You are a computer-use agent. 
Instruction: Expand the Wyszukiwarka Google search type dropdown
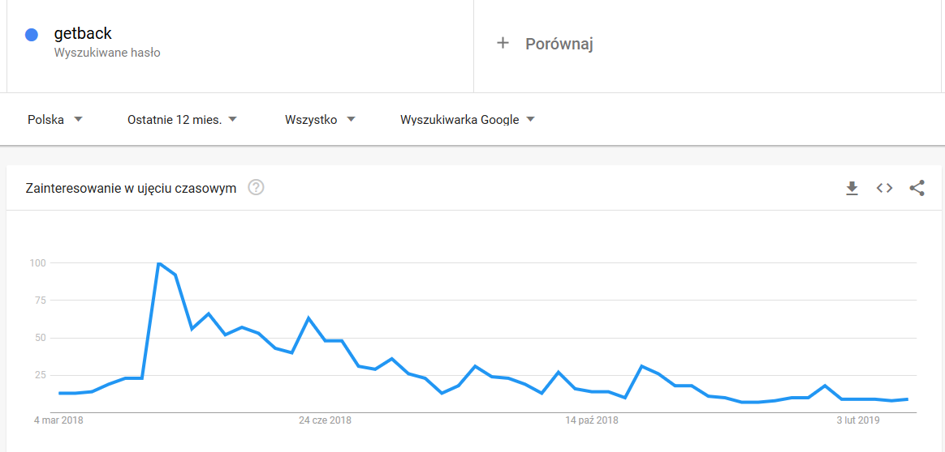pos(467,119)
